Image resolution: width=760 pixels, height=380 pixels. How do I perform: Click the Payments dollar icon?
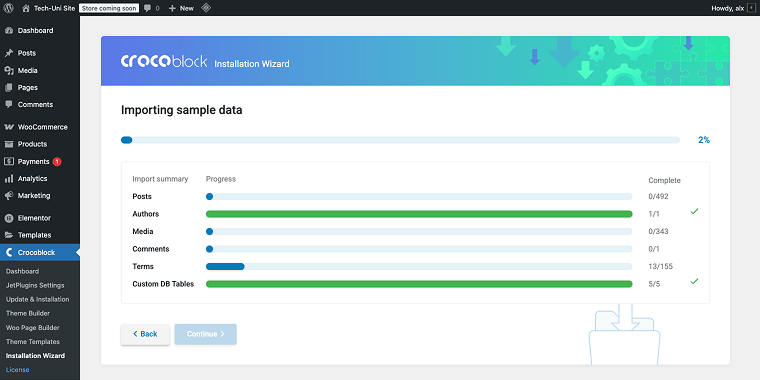tap(9, 161)
